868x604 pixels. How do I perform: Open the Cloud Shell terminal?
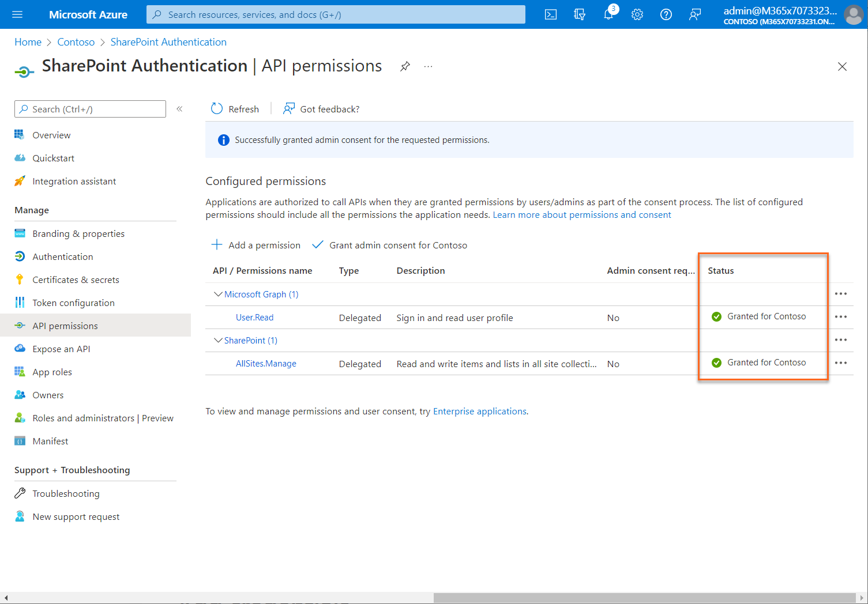pyautogui.click(x=550, y=14)
